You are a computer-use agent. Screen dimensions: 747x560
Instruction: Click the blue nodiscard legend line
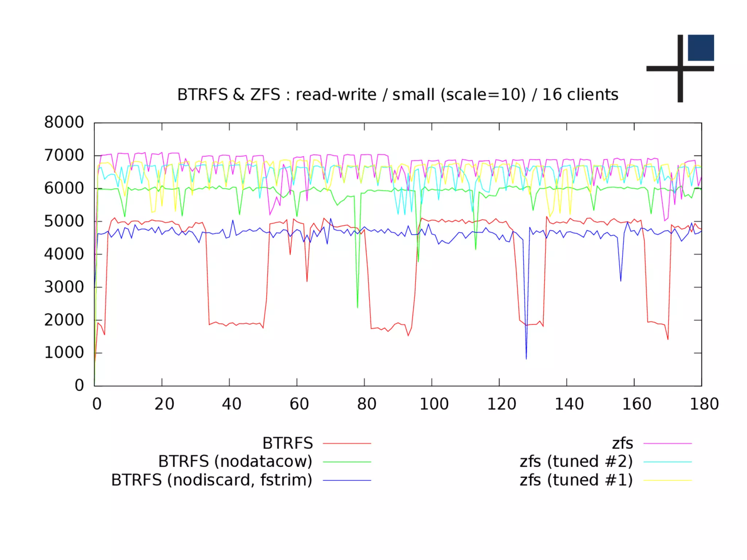point(347,480)
